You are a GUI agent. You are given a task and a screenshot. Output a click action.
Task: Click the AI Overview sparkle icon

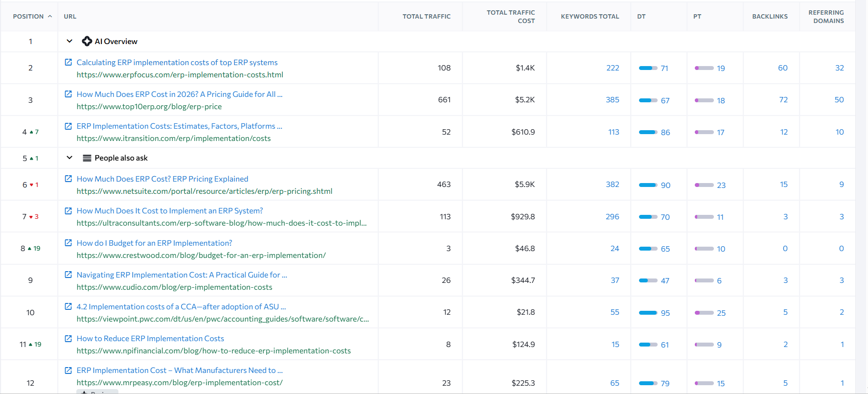click(x=87, y=41)
